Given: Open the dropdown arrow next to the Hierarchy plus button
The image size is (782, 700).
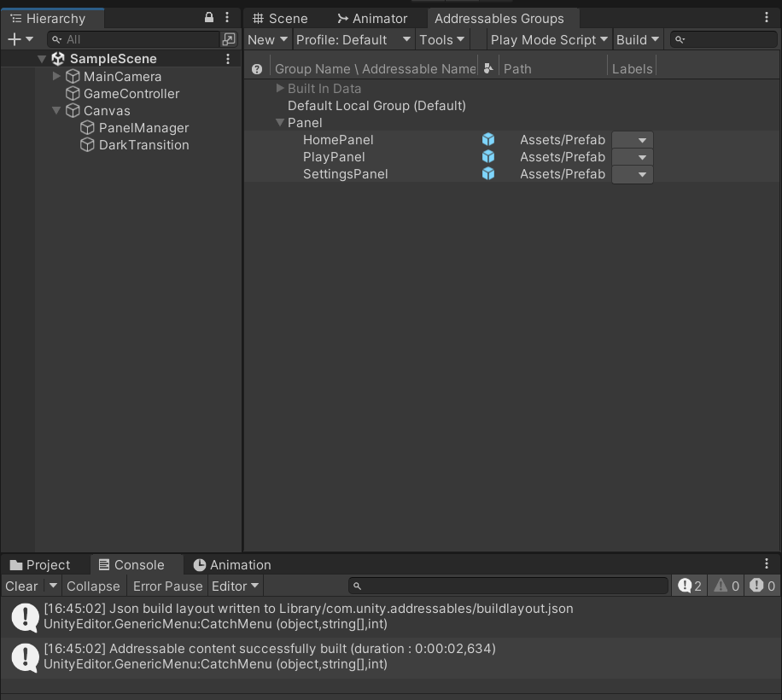Looking at the screenshot, I should [29, 39].
